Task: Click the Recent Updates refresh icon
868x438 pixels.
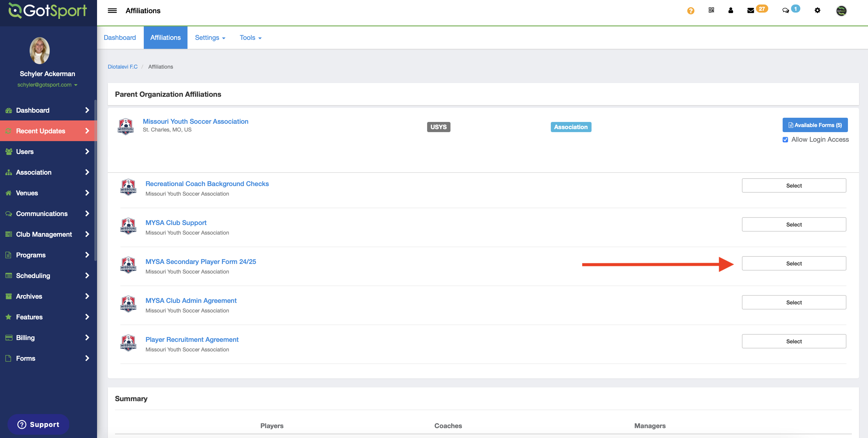Action: (9, 131)
